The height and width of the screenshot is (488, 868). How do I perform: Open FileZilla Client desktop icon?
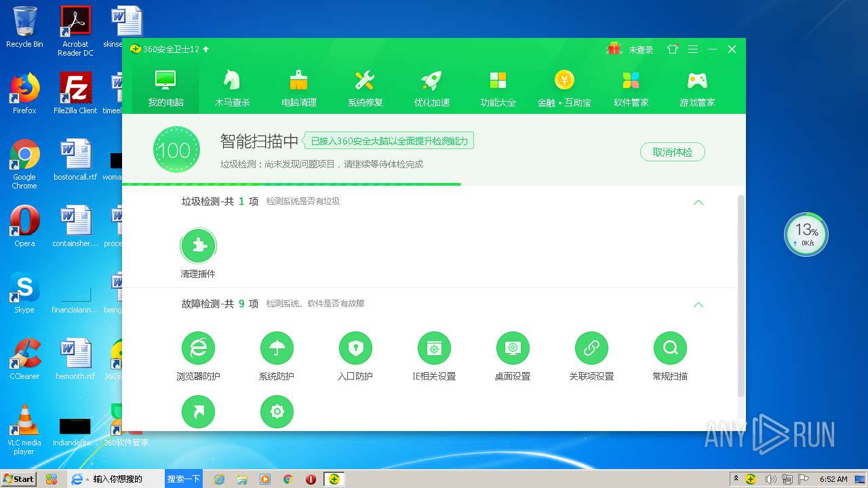(75, 94)
